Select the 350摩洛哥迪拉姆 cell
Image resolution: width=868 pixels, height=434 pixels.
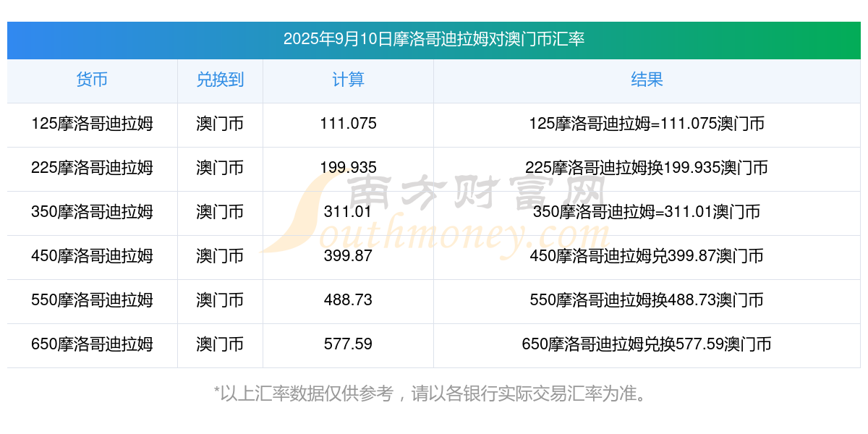coord(92,212)
